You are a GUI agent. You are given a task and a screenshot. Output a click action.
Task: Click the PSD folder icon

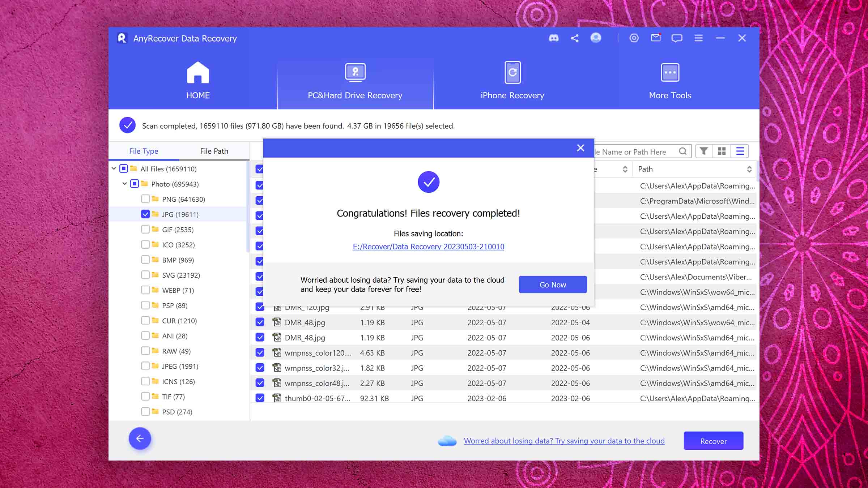pyautogui.click(x=156, y=411)
